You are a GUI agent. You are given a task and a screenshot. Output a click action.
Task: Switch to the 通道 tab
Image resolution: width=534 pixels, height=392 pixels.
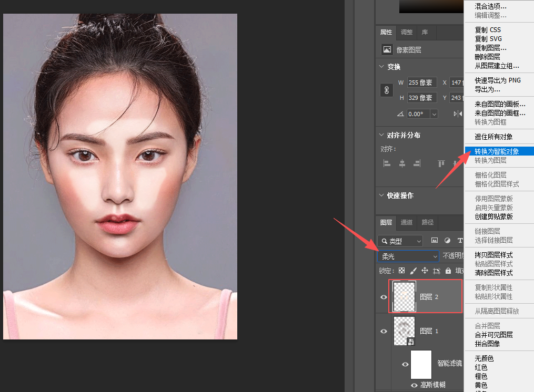(407, 222)
